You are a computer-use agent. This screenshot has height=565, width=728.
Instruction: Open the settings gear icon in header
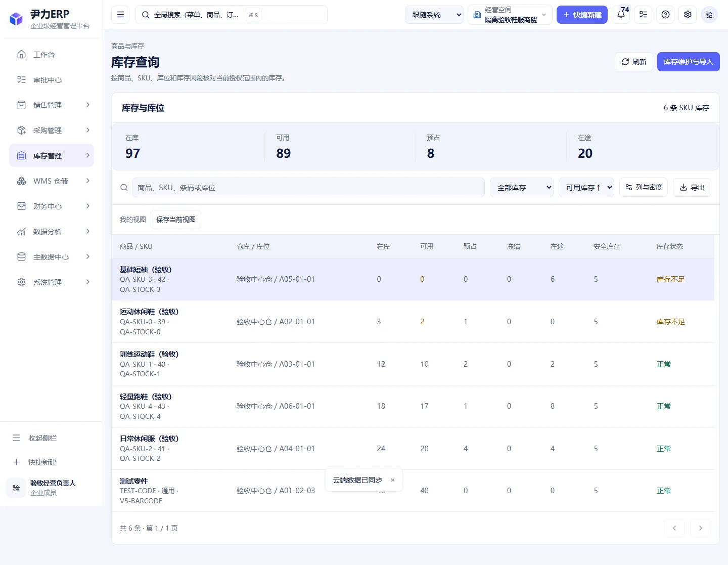pos(688,15)
